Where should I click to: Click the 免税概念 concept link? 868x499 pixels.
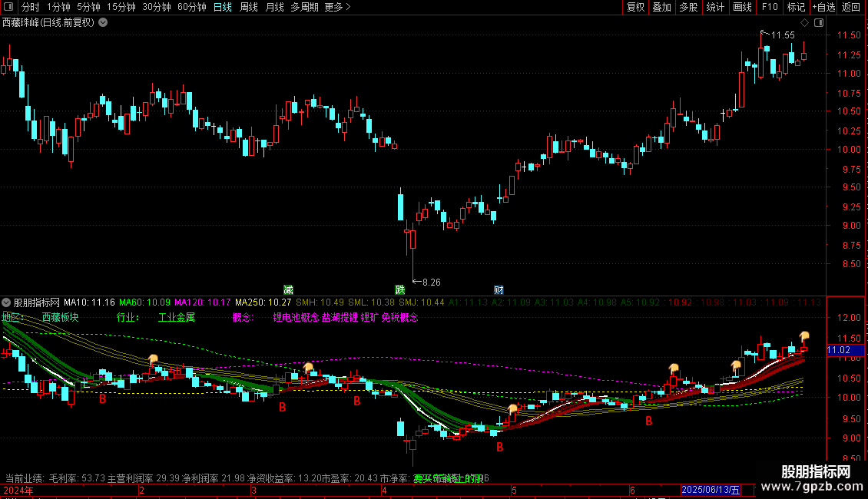point(399,318)
